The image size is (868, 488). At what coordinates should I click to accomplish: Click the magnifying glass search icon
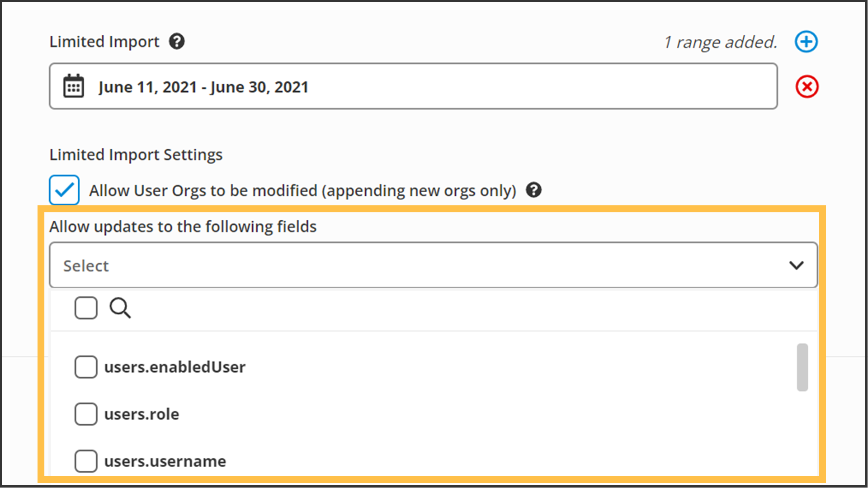click(120, 308)
